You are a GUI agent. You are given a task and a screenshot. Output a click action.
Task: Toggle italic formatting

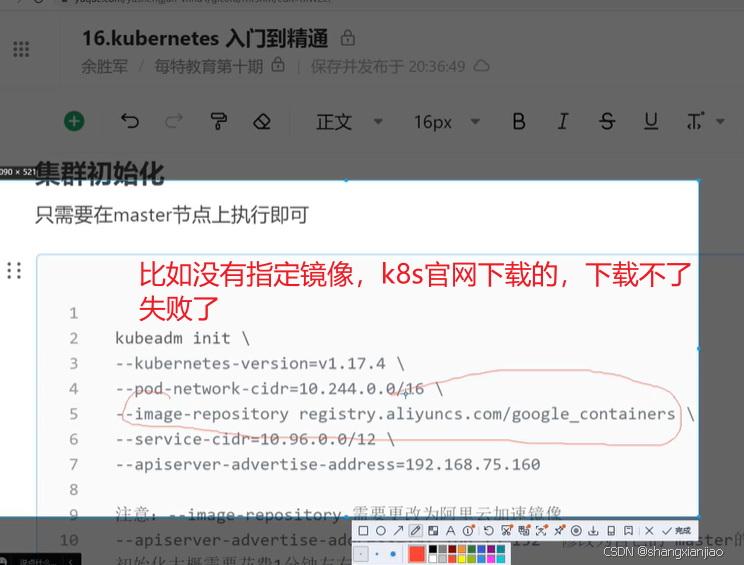pos(563,122)
